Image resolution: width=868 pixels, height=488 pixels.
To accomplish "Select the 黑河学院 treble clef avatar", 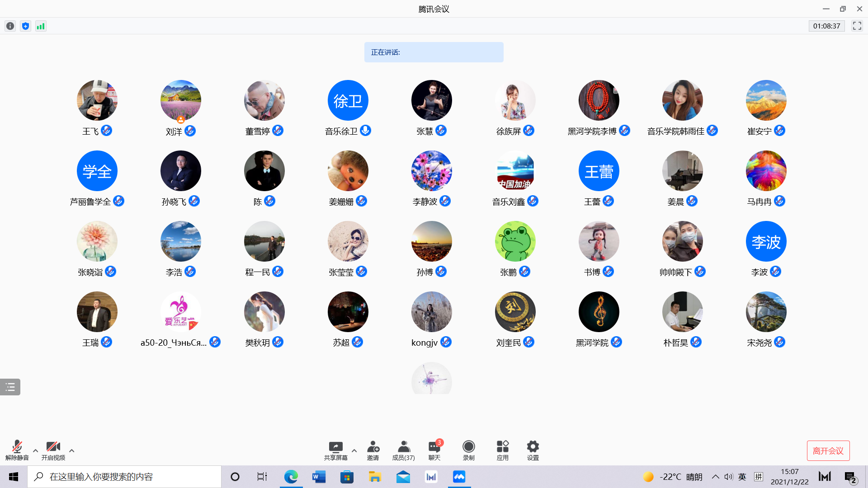I will tap(599, 312).
